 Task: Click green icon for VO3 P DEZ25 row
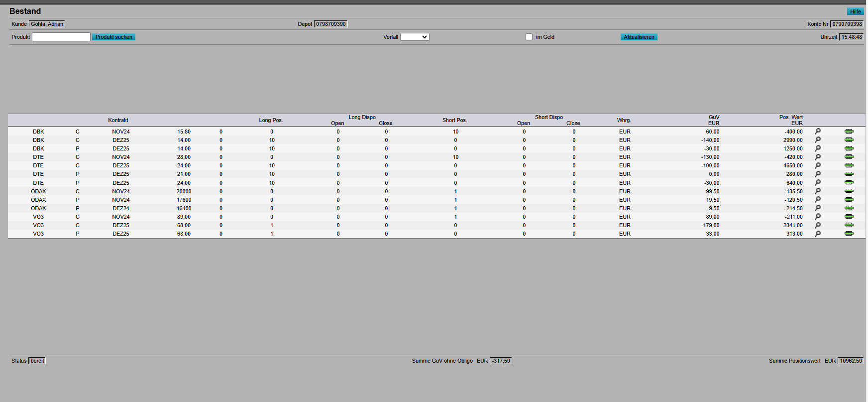coord(849,234)
